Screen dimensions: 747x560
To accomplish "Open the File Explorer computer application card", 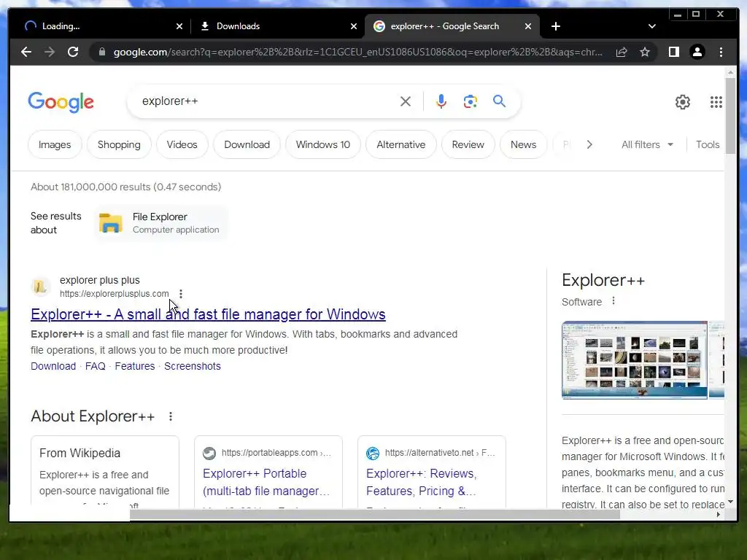I will tap(161, 223).
